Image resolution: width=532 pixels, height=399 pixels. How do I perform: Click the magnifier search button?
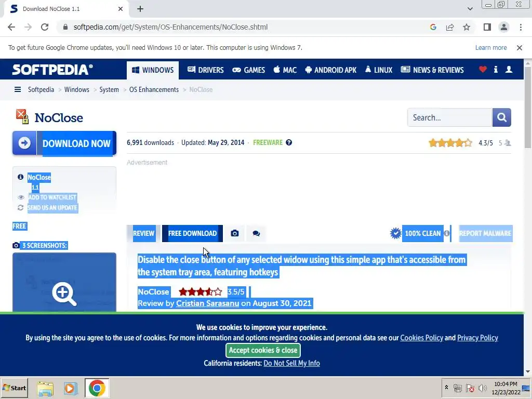pos(501,118)
